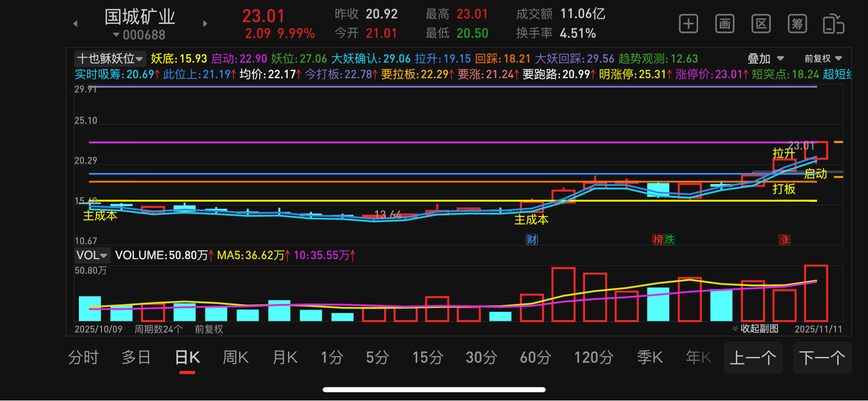Tap the 周期数24个 period count label
The width and height of the screenshot is (868, 401).
point(158,329)
